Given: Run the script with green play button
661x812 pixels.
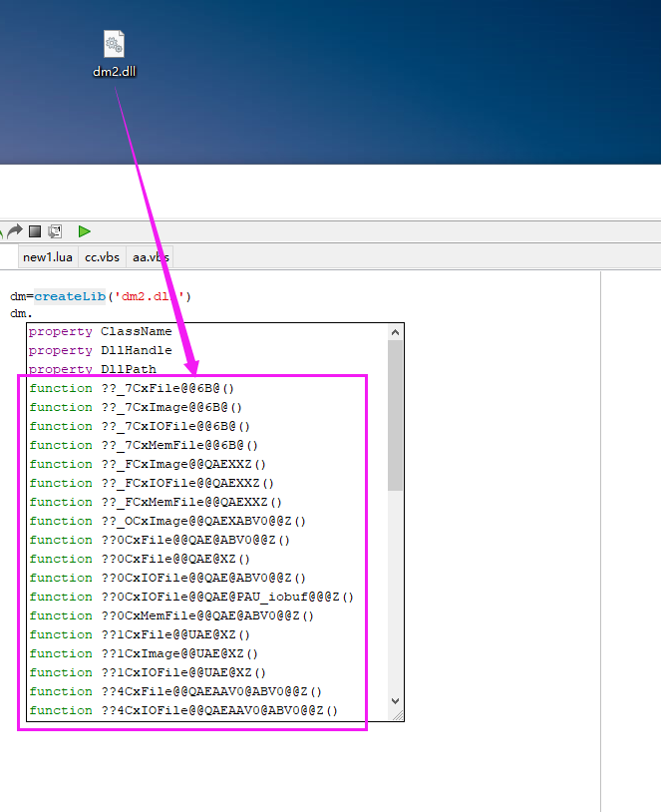Looking at the screenshot, I should (85, 230).
